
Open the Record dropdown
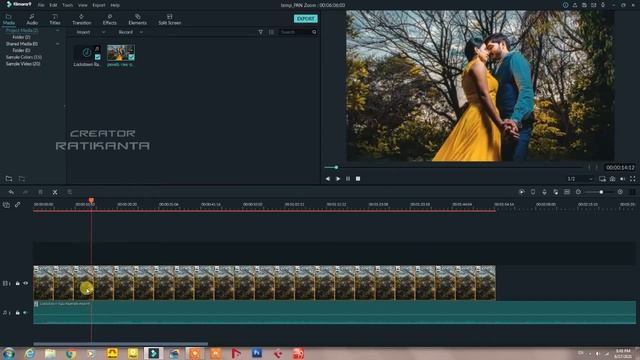click(x=130, y=32)
